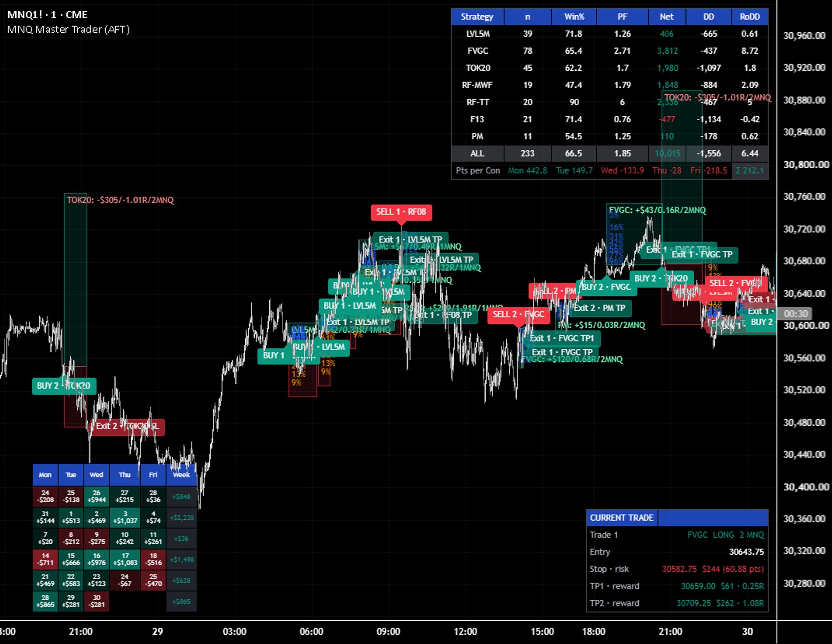Click Mon 442.8 in Pts per Con row
Viewport: 832px width, 644px height.
pos(527,170)
